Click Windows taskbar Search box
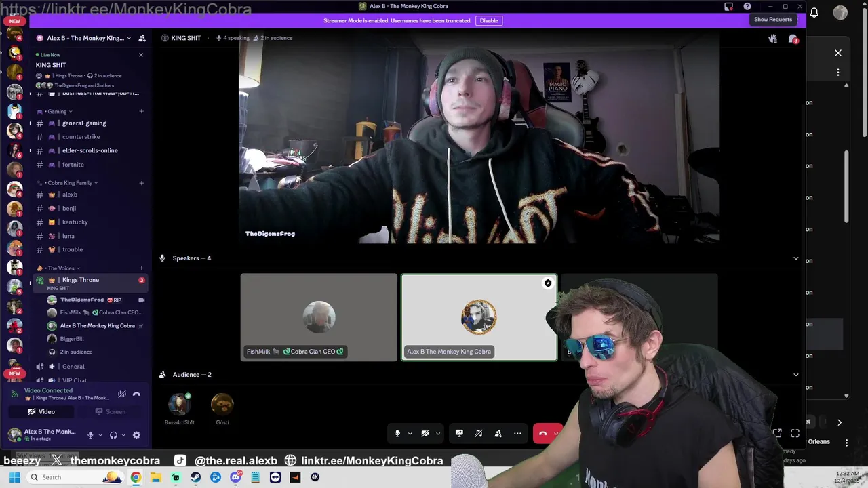Viewport: 868px width, 488px height. pos(75,477)
